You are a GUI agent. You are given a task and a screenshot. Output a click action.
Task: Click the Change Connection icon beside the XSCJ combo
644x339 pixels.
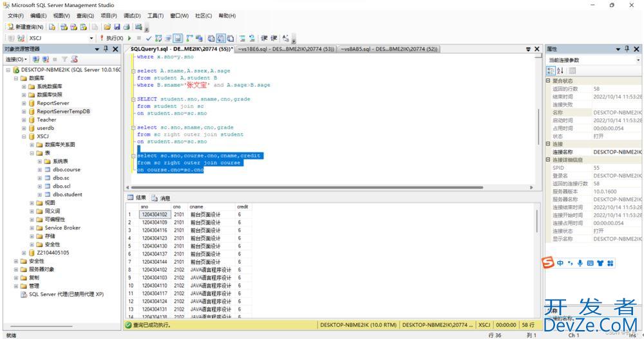pyautogui.click(x=21, y=38)
